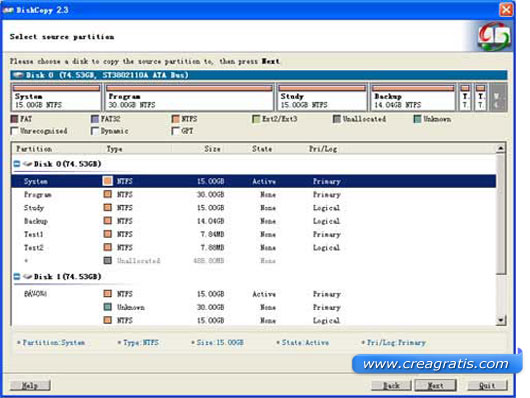Select the Backup partition row
This screenshot has width=530, height=398.
(254, 221)
